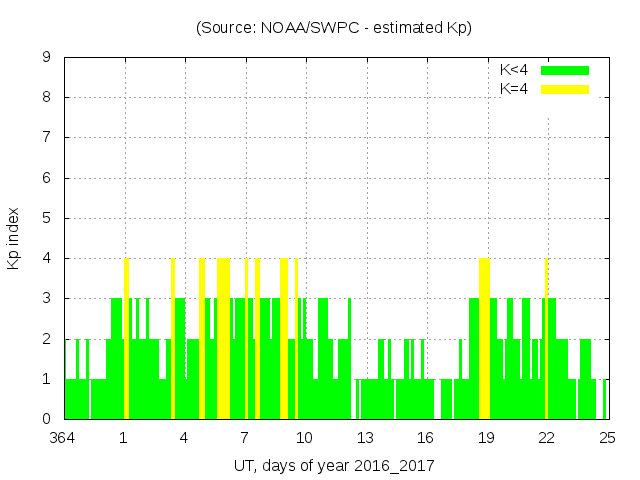The image size is (640, 480).
Task: Click the "UT, days of year 2016_2017" label
Action: pos(334,466)
